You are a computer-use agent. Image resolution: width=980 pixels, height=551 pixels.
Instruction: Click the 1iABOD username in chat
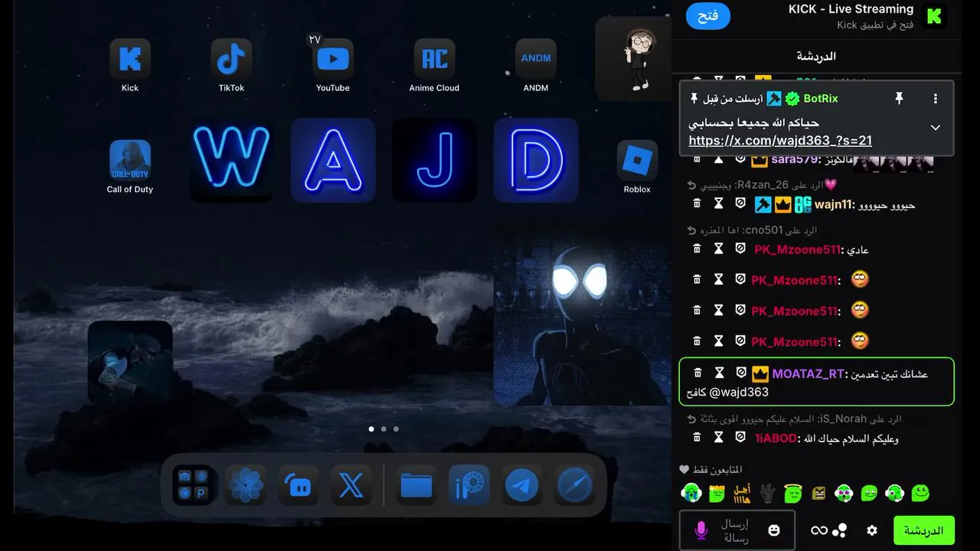(776, 438)
